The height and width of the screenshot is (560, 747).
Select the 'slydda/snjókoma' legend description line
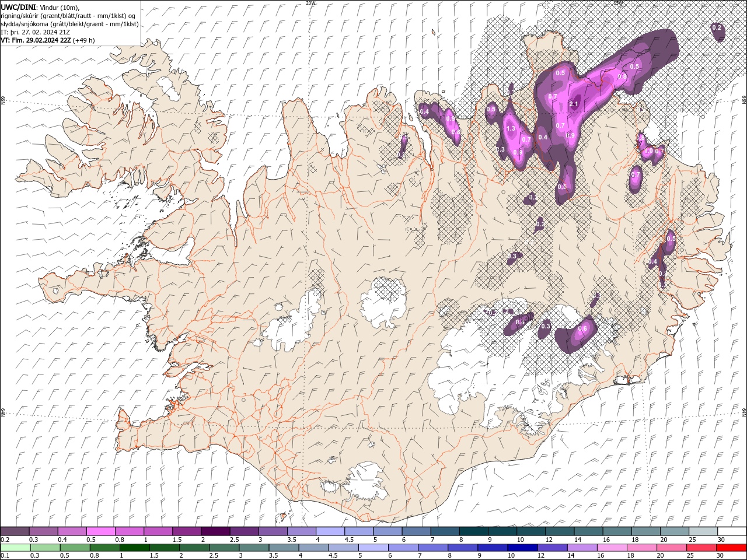[x=69, y=24]
